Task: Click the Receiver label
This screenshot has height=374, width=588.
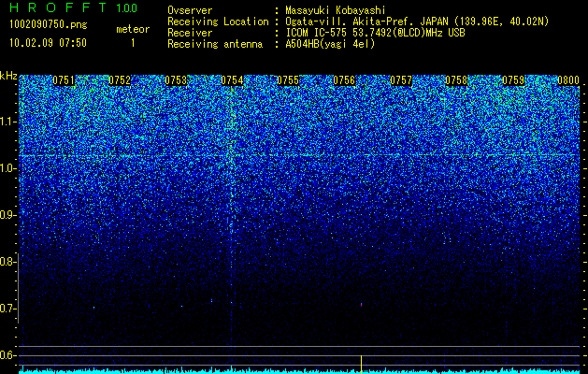Action: pos(190,33)
